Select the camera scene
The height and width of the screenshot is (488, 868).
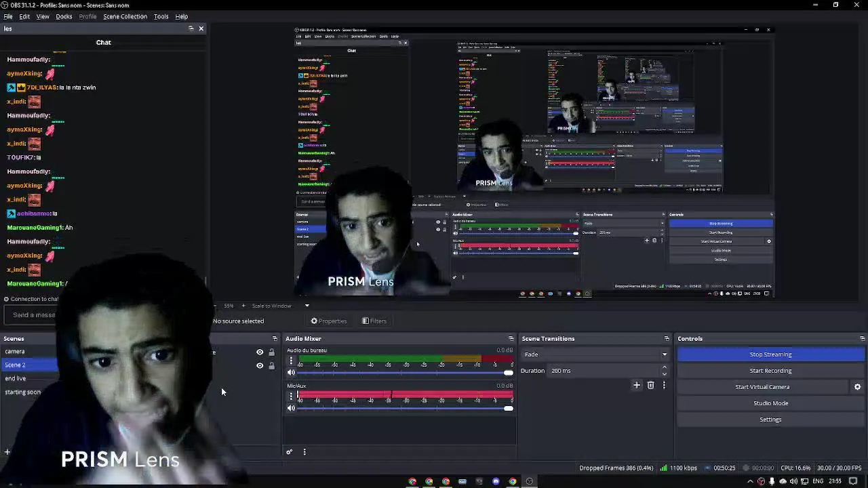tap(15, 351)
